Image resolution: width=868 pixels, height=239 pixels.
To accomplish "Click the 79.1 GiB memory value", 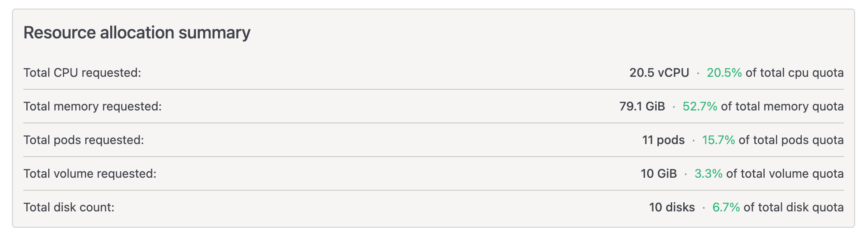I will (x=642, y=106).
